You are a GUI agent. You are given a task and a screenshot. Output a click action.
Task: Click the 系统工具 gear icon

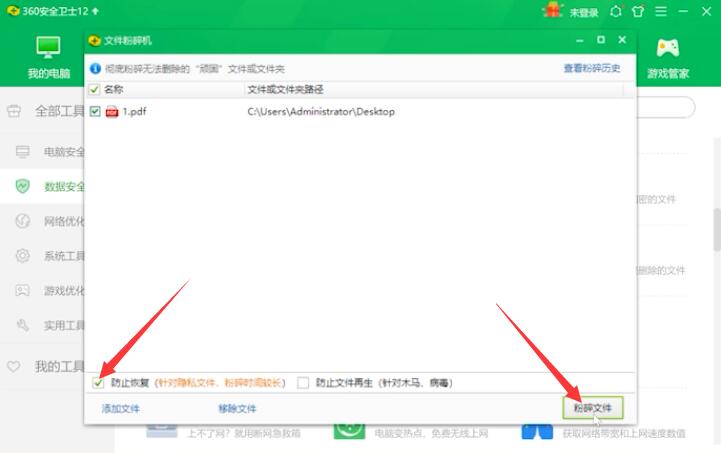pyautogui.click(x=23, y=255)
